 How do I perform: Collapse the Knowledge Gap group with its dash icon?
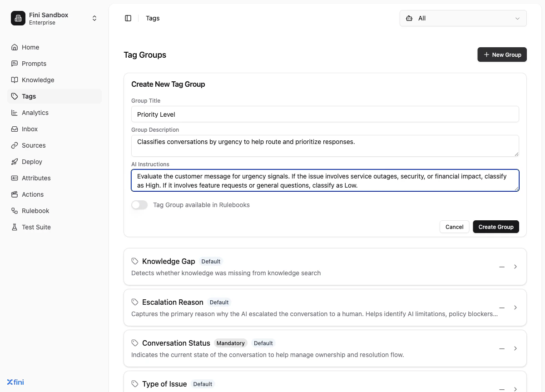501,267
